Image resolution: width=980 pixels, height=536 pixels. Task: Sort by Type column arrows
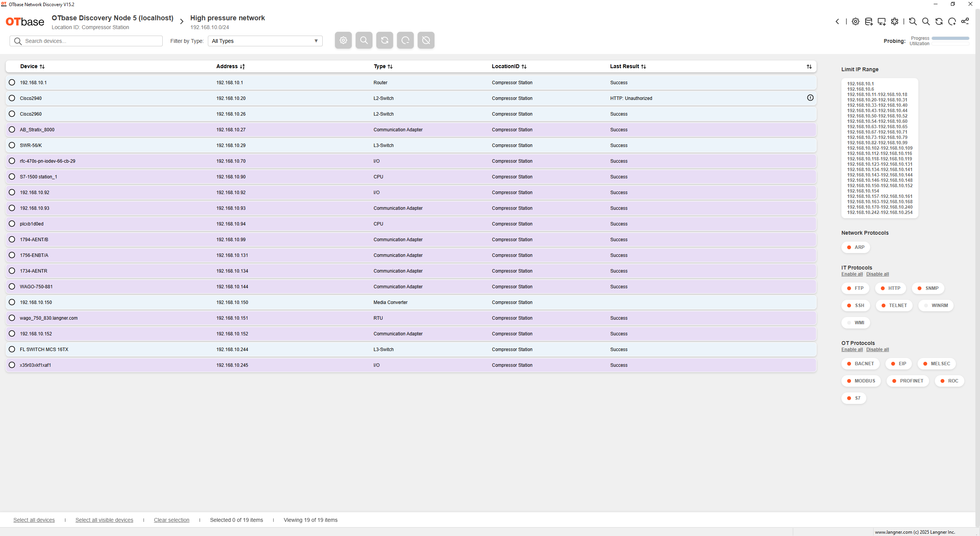(x=390, y=67)
